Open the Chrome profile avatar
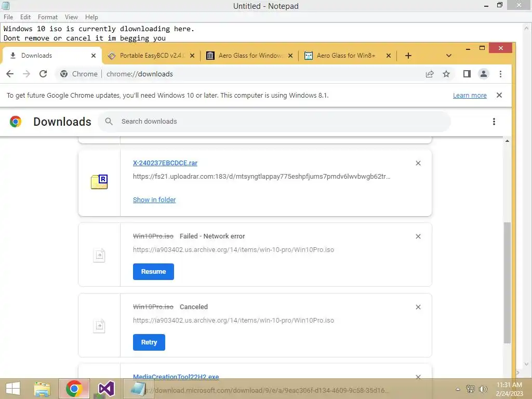The width and height of the screenshot is (532, 399). pyautogui.click(x=484, y=74)
